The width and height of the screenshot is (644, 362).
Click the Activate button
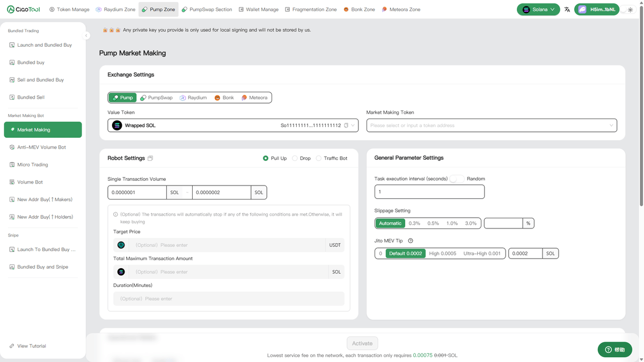362,343
